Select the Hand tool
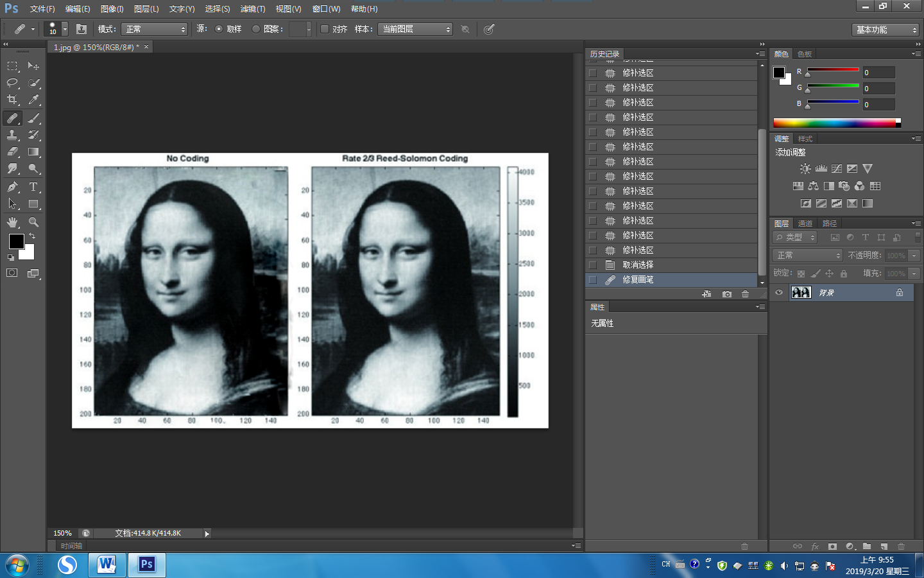Image resolution: width=924 pixels, height=578 pixels. click(12, 222)
